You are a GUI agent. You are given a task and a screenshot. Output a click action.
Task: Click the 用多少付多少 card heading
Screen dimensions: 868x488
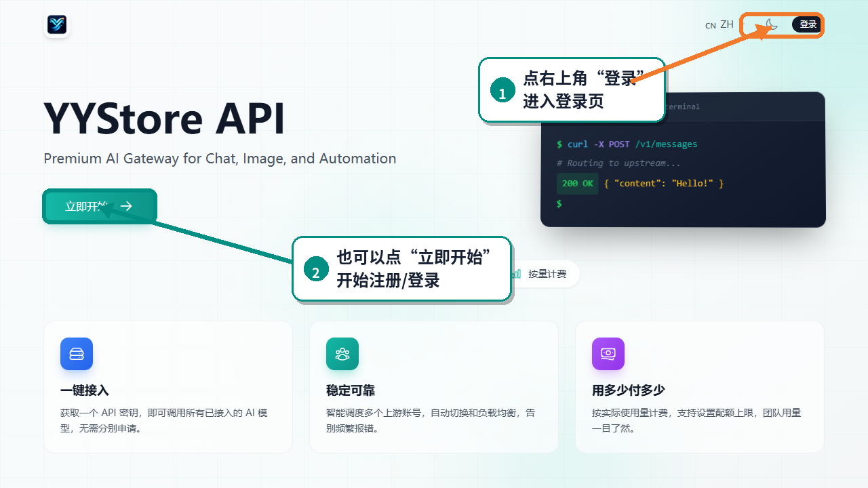point(628,390)
